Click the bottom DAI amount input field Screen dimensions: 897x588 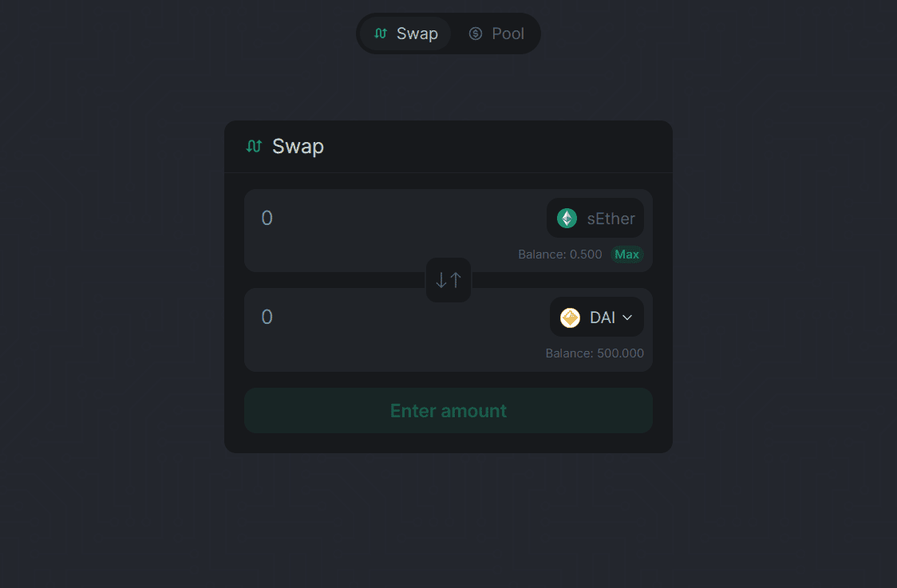[359, 317]
